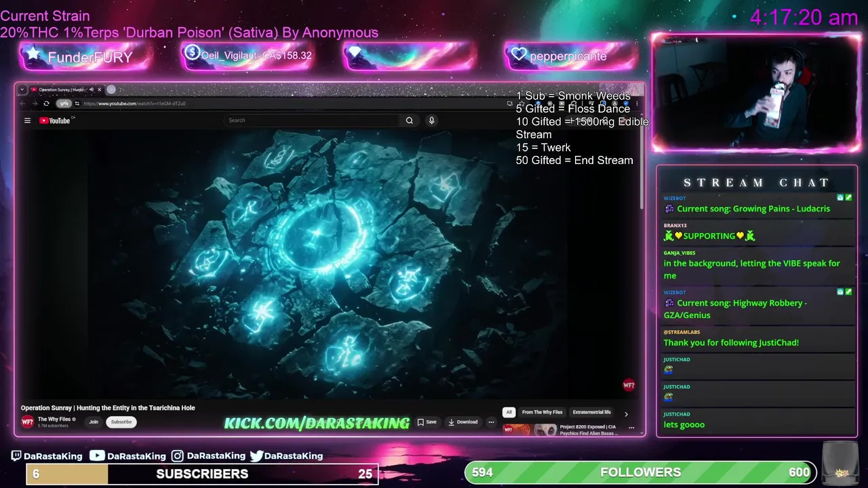Open The Why Files channel name link
This screenshot has height=488, width=868.
[x=54, y=419]
